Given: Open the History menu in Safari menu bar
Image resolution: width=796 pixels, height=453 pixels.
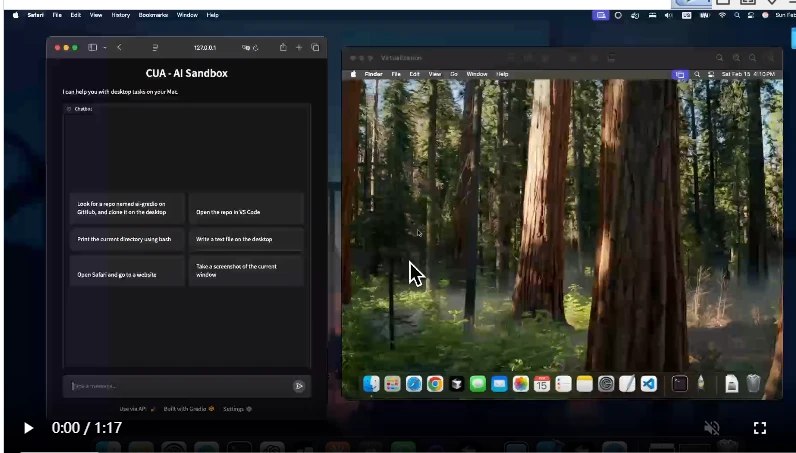Looking at the screenshot, I should [x=120, y=15].
